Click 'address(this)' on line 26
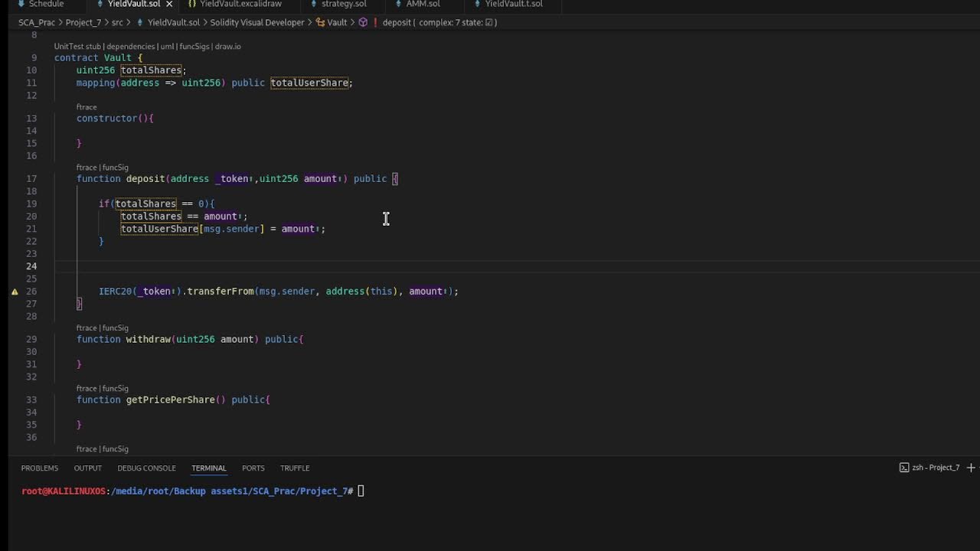The image size is (980, 551). [x=362, y=292]
